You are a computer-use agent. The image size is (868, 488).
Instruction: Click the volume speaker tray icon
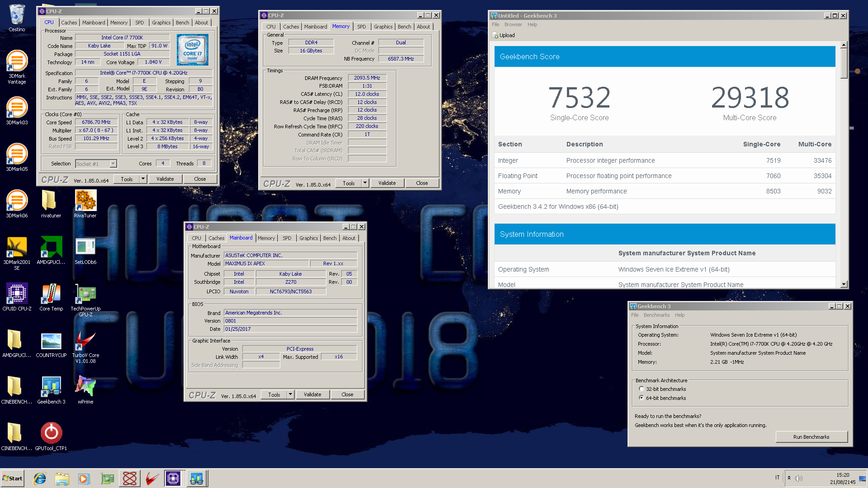(x=799, y=478)
